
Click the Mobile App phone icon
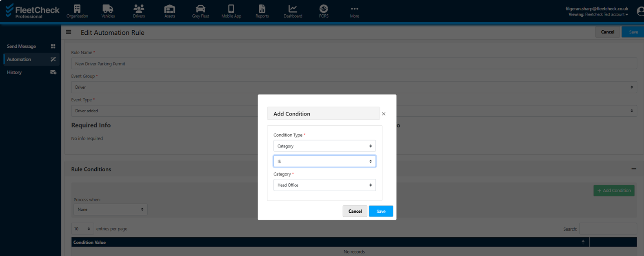coord(231,9)
